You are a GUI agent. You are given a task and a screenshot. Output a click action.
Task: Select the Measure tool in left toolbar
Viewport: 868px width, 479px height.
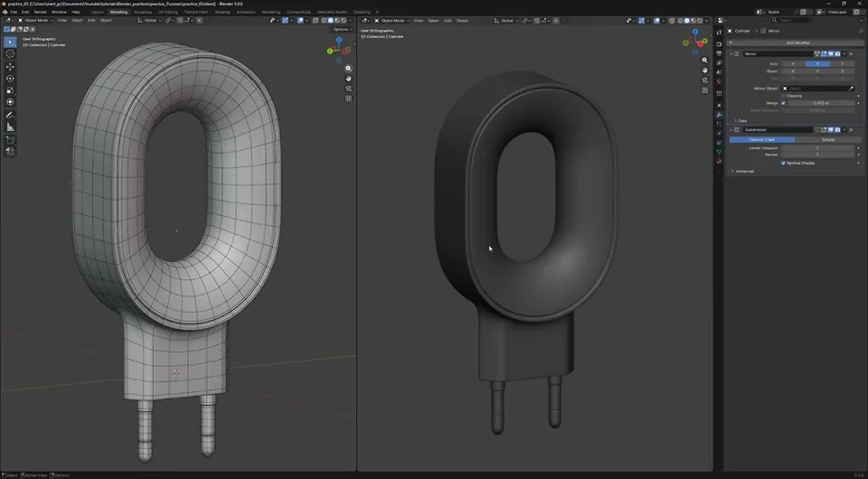click(x=10, y=127)
